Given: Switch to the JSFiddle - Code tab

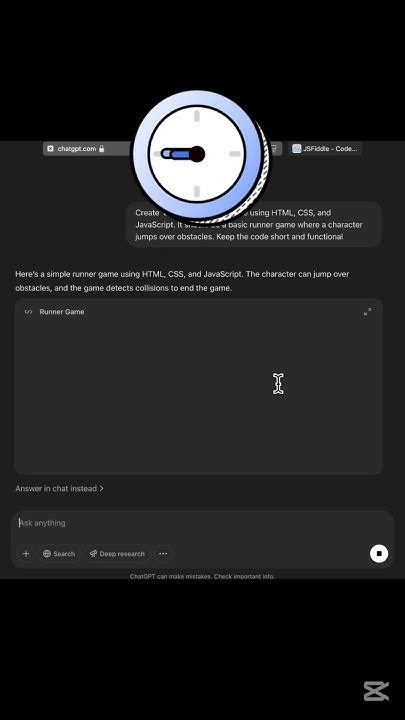Looking at the screenshot, I should pos(325,149).
